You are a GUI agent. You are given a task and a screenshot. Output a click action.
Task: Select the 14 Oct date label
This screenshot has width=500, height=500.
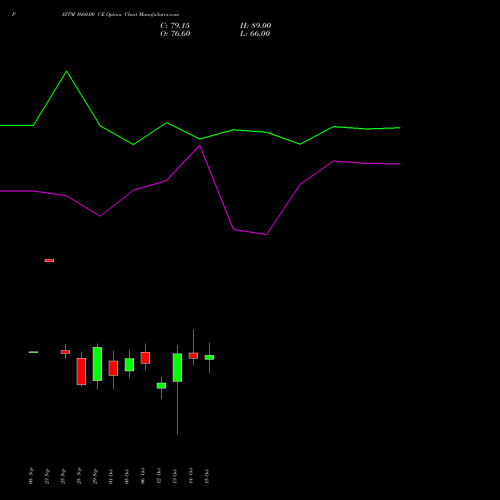click(x=191, y=476)
